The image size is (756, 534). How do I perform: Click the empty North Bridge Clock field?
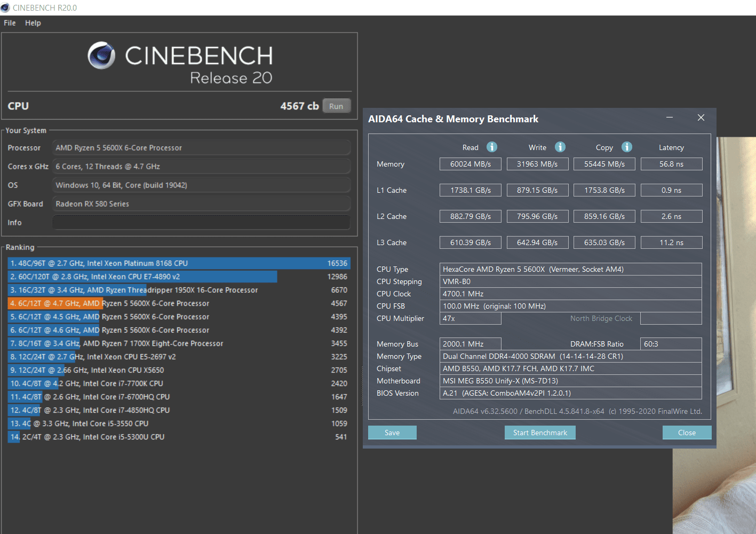[671, 318]
